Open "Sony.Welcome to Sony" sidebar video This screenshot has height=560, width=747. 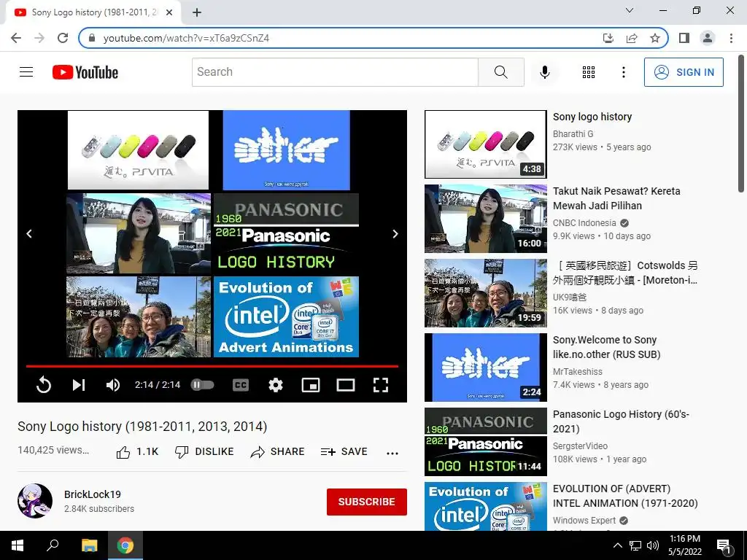click(x=606, y=347)
